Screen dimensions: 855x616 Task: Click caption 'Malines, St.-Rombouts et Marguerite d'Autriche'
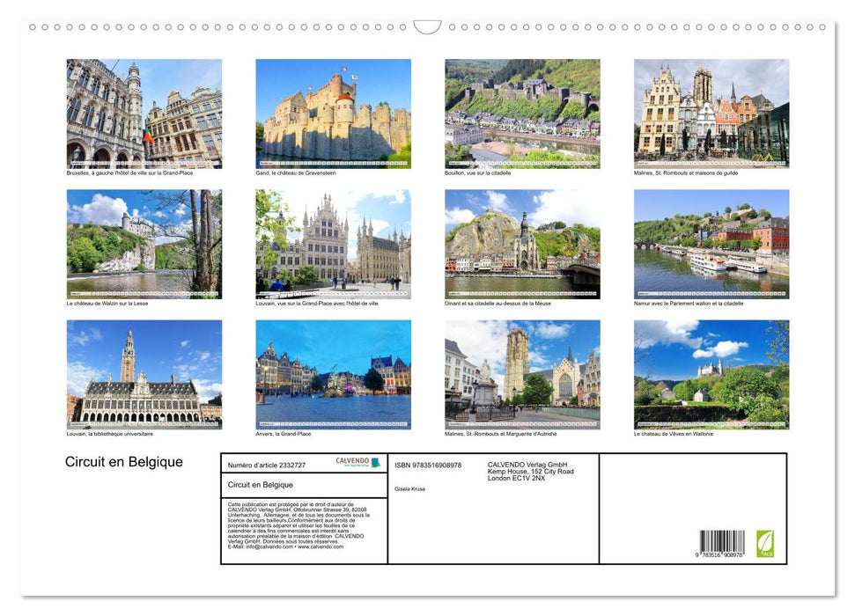[x=500, y=434]
